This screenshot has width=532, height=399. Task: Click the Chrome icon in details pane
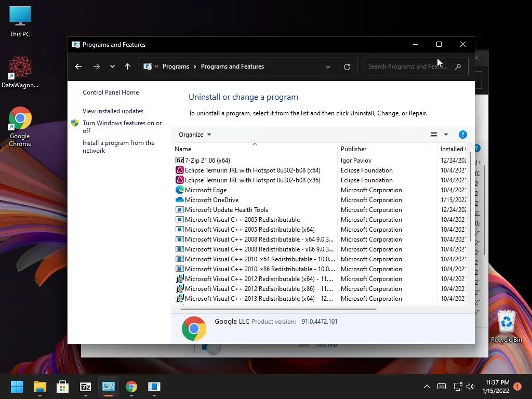(x=194, y=328)
